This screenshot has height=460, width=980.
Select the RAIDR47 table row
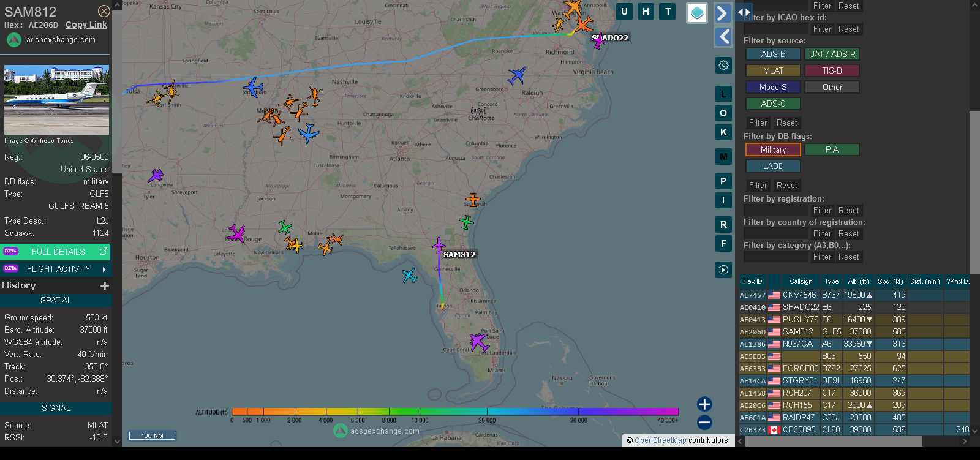tap(854, 417)
